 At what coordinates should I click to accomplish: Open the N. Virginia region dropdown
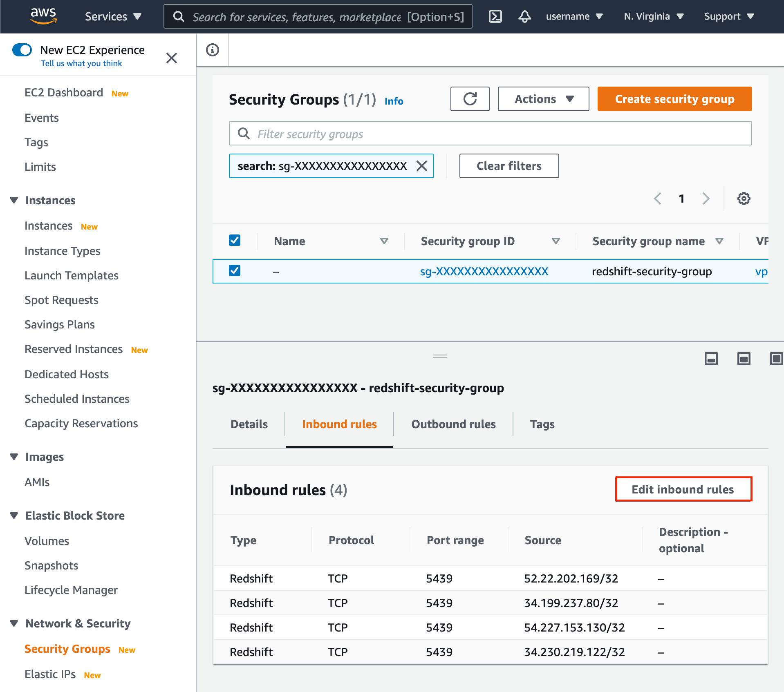pyautogui.click(x=653, y=16)
